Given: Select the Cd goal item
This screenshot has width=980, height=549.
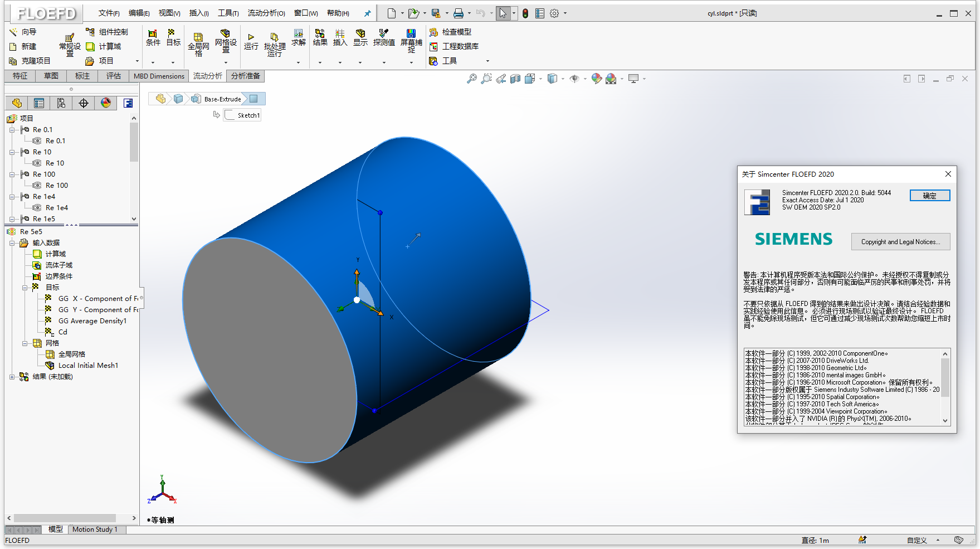Looking at the screenshot, I should (x=56, y=332).
